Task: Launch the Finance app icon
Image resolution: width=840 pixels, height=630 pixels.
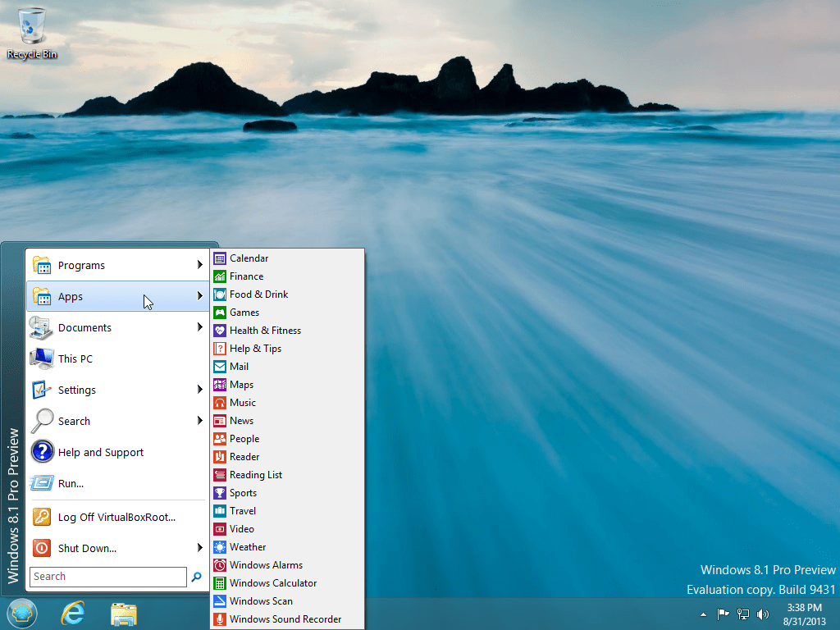Action: pos(220,276)
